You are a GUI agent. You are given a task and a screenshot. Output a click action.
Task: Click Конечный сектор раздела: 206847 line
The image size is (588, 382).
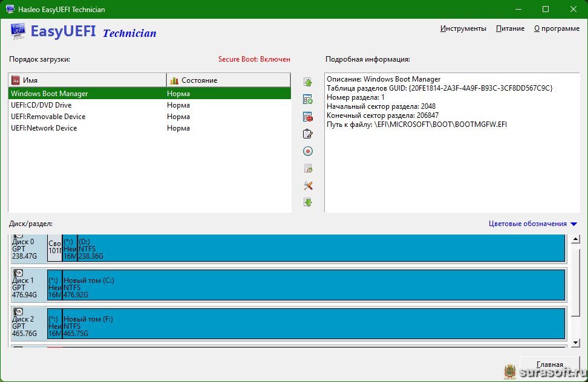pos(382,115)
